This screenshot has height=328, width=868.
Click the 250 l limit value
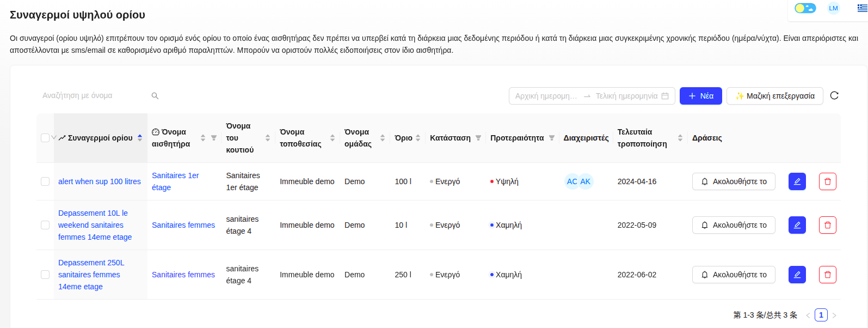click(x=403, y=275)
